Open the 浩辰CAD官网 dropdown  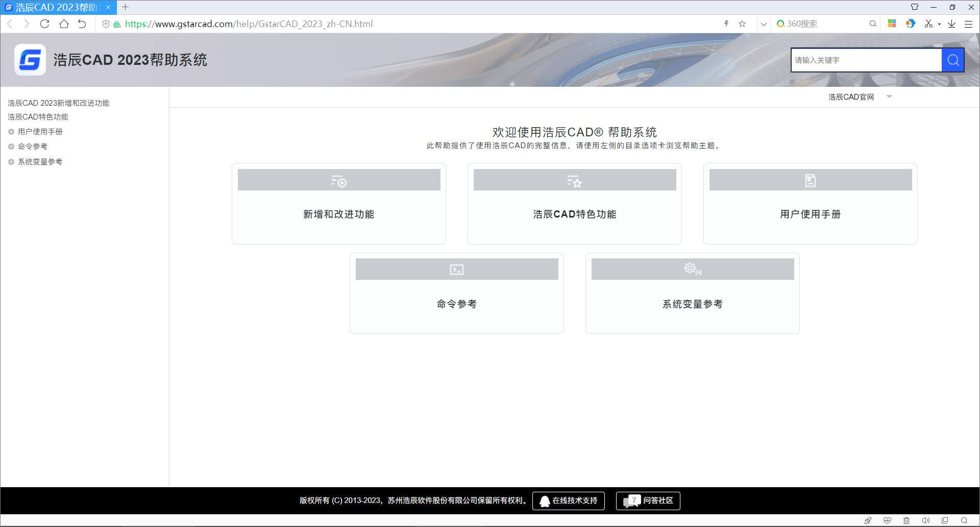[860, 97]
